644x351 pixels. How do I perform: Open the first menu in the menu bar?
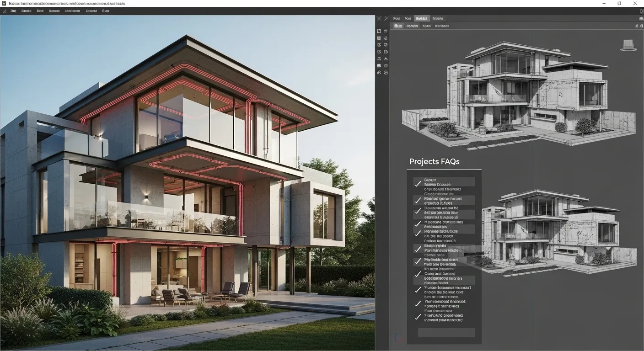[13, 11]
